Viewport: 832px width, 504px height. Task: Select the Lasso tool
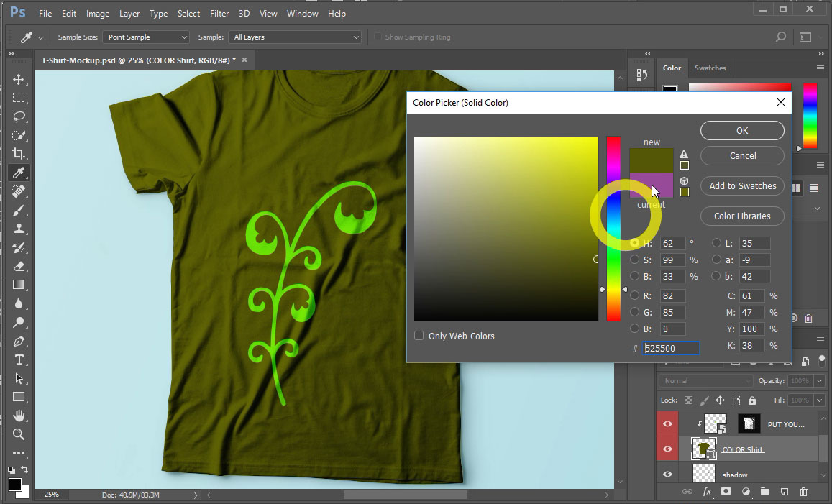[x=19, y=116]
